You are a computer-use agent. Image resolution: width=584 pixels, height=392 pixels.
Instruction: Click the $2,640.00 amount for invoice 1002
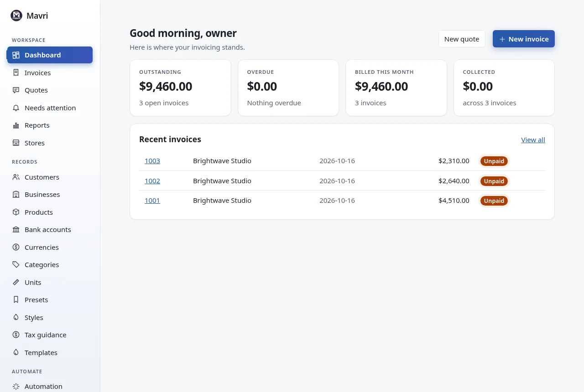point(454,181)
